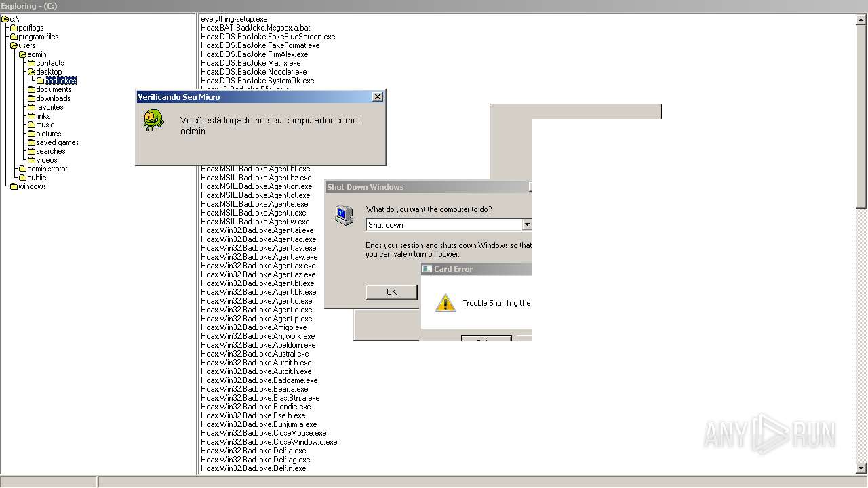Viewport: 868px width, 488px height.
Task: Select Hoax.Win32.BadJoke.Delf.ag.exe
Action: 256,460
